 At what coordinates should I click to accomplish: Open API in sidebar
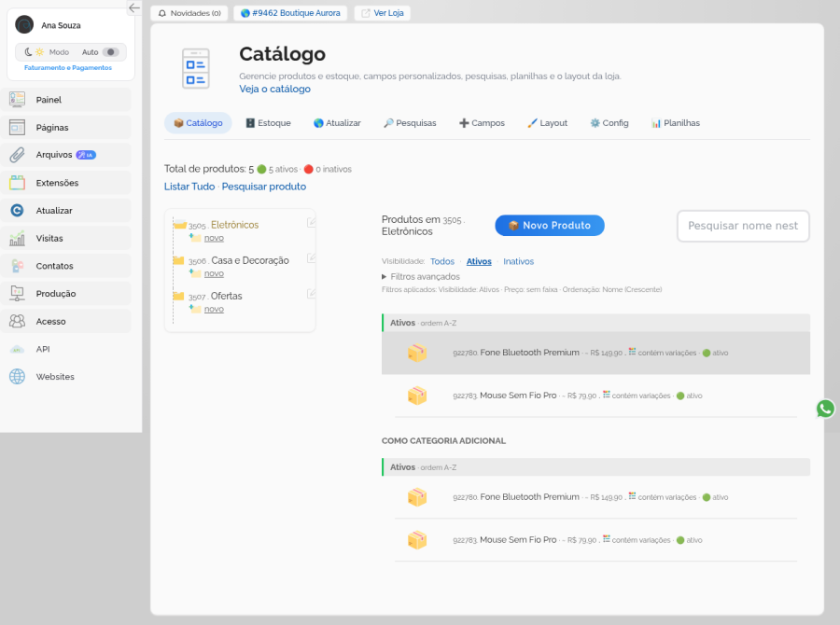pyautogui.click(x=66, y=349)
